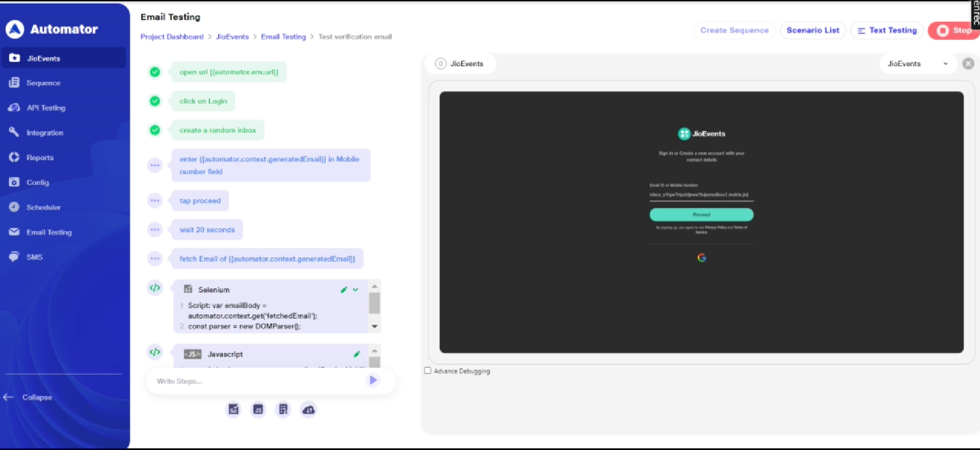Viewport: 980px width, 450px height.
Task: Click the Scheduler clock icon
Action: (14, 207)
